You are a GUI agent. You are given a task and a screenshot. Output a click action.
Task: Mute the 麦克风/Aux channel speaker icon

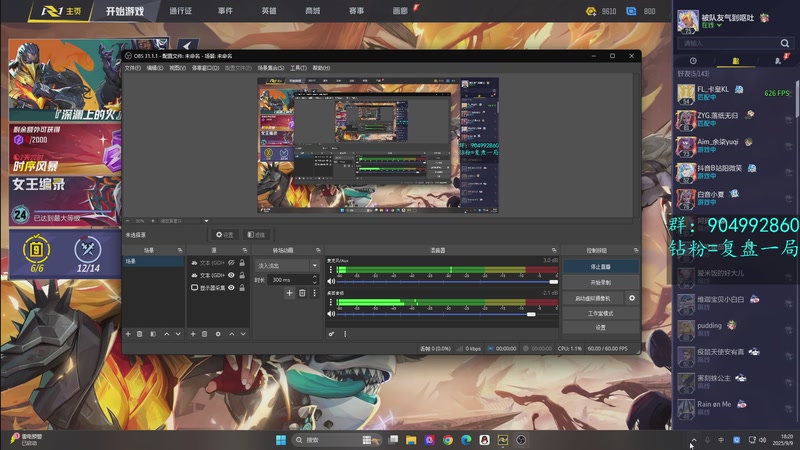[331, 281]
